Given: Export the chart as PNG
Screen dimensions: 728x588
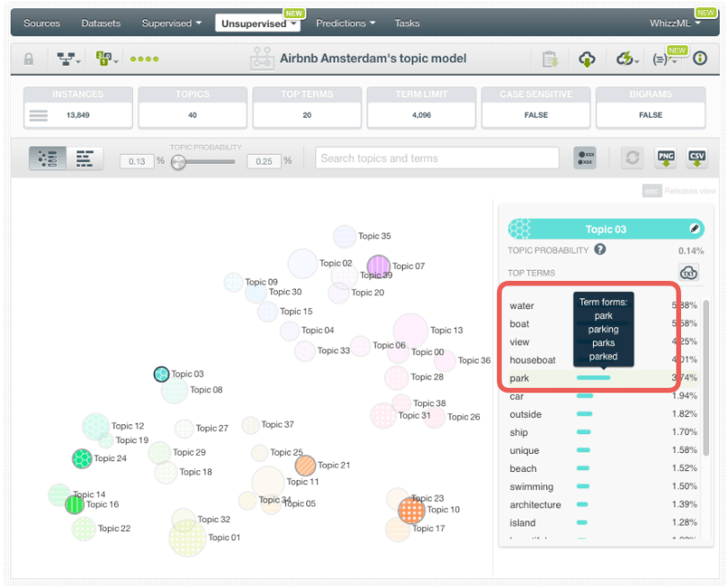Looking at the screenshot, I should [x=666, y=158].
